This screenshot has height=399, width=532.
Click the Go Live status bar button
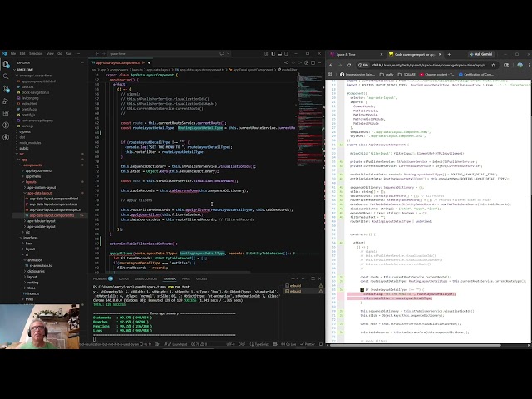(288, 344)
